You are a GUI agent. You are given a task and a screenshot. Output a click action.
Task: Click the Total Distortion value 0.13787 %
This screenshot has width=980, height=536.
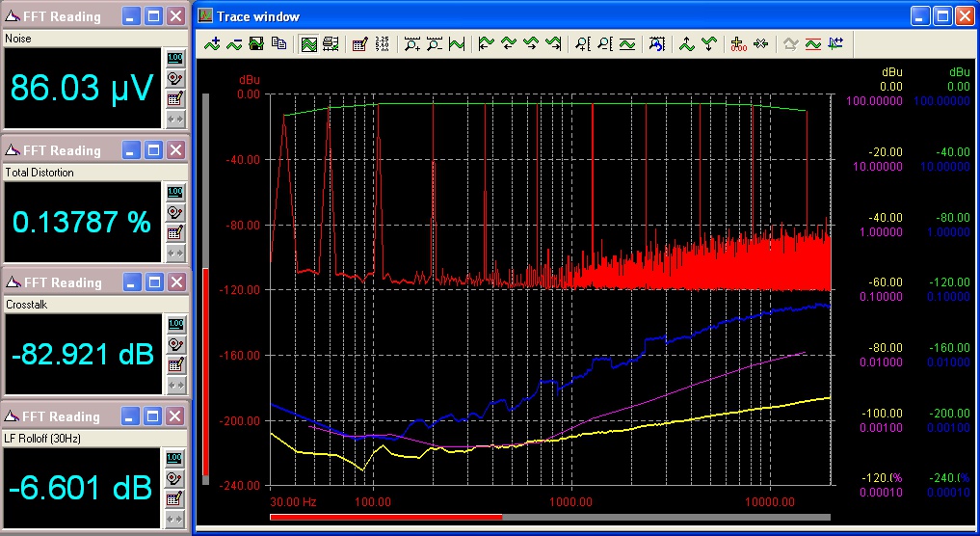83,222
